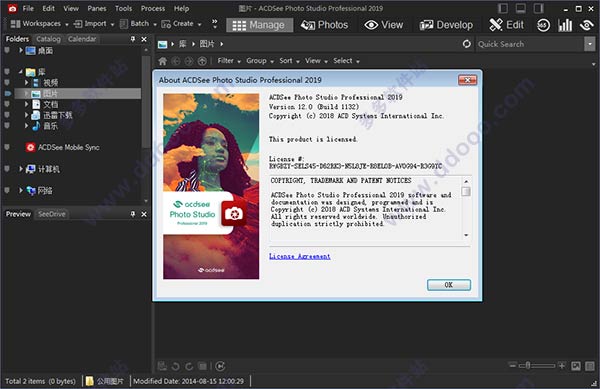Open the Sort dropdown
This screenshot has height=389, width=600.
point(289,61)
